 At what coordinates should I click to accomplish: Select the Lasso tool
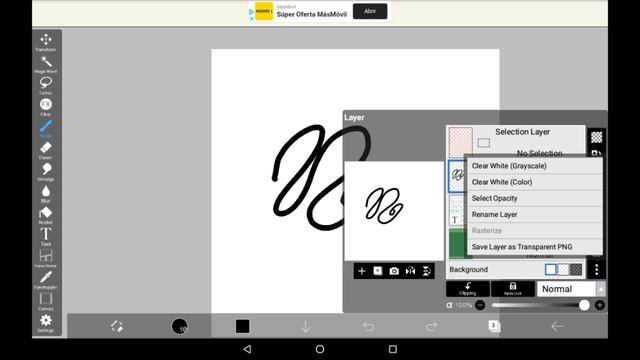[x=46, y=86]
